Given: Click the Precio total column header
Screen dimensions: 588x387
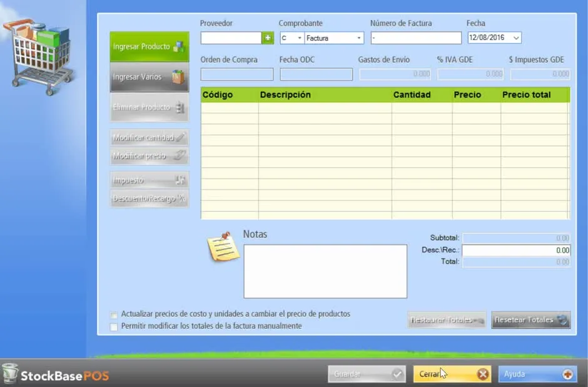Looking at the screenshot, I should 535,95.
